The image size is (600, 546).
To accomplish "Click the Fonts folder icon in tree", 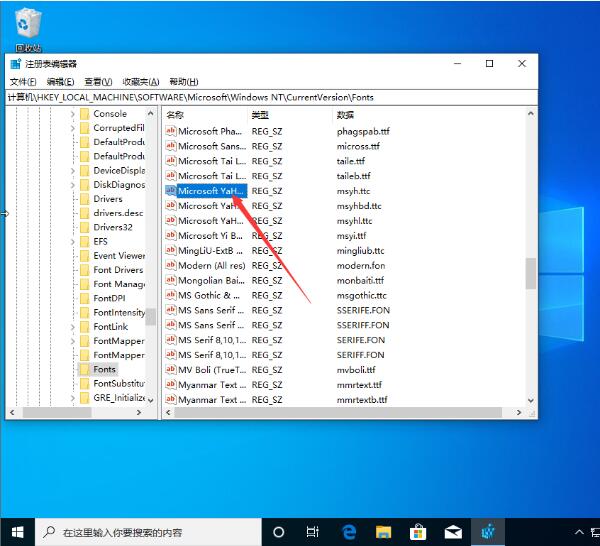I will point(84,369).
